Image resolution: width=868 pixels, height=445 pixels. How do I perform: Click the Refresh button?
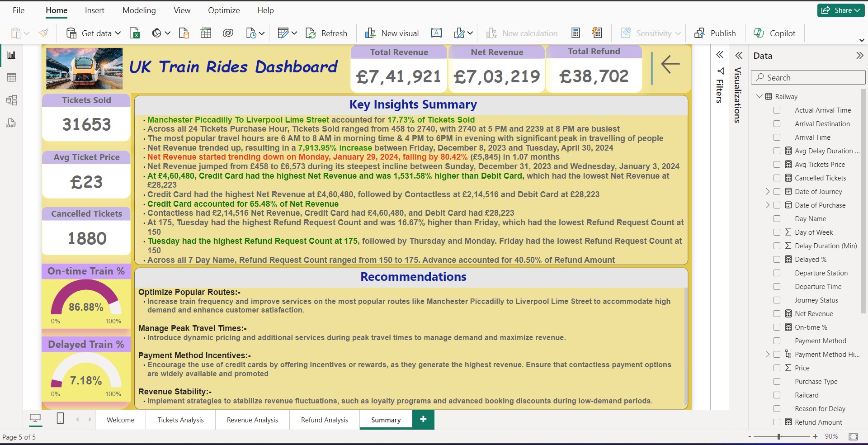point(326,33)
